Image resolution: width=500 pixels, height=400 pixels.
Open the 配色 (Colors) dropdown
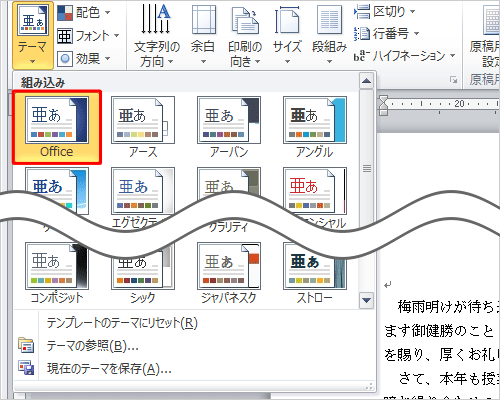[84, 13]
